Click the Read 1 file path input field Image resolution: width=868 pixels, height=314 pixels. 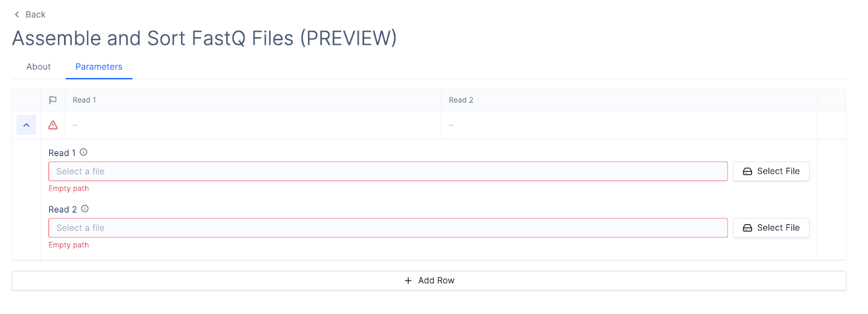click(x=388, y=171)
